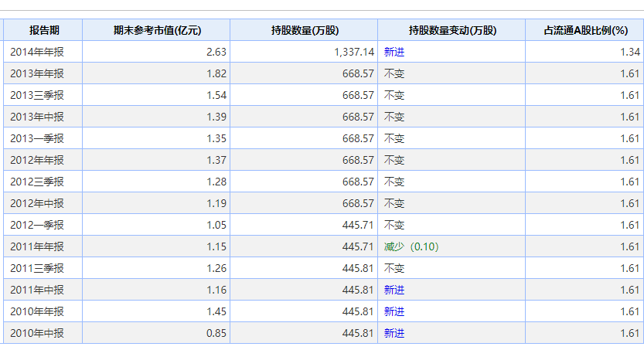Image resolution: width=644 pixels, height=350 pixels.
Task: Select 445.81 in the 2011三季报 row
Action: pyautogui.click(x=304, y=268)
